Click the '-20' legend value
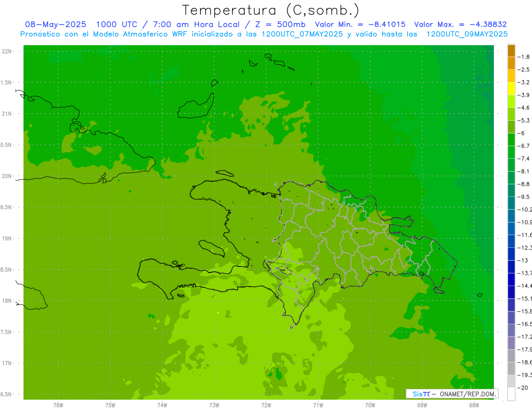Viewport: 532px width, 411px height. pyautogui.click(x=523, y=388)
